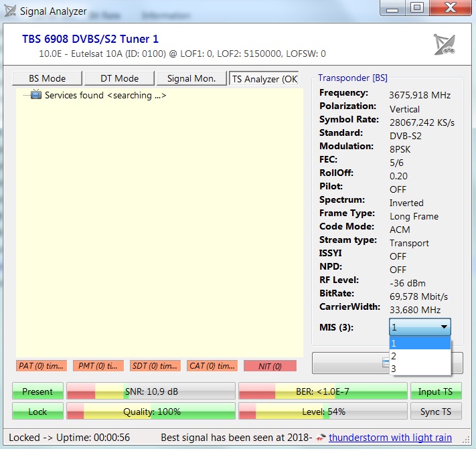Screen dimensions: 476x449
Task: Click the RF Level value -36 dBm
Action: coord(408,283)
